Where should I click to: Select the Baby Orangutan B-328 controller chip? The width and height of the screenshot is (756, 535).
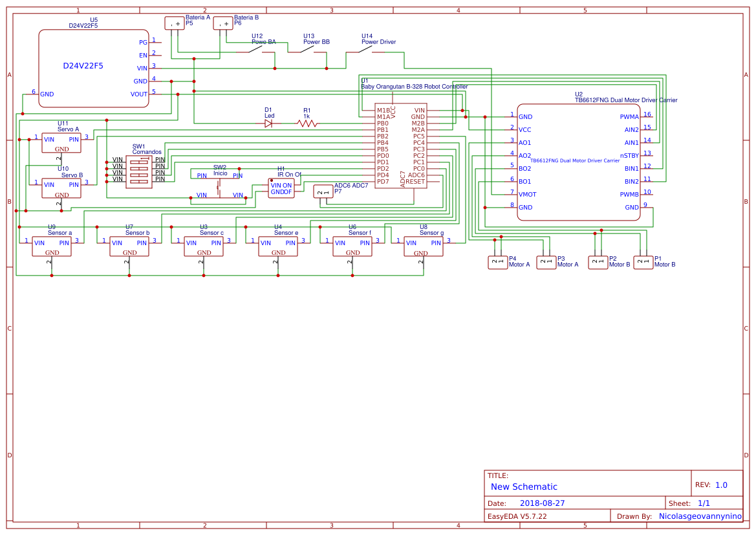point(401,146)
